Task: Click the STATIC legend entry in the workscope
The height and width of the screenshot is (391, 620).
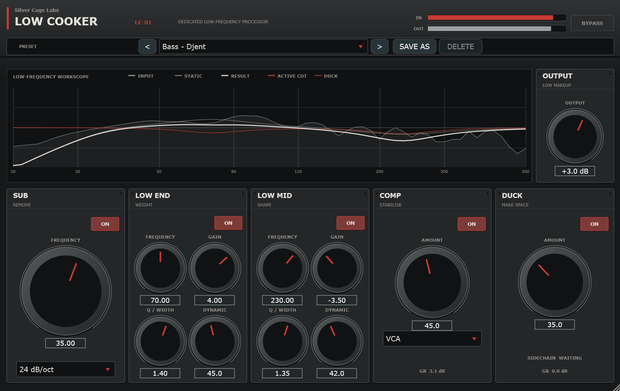Action: [x=189, y=76]
